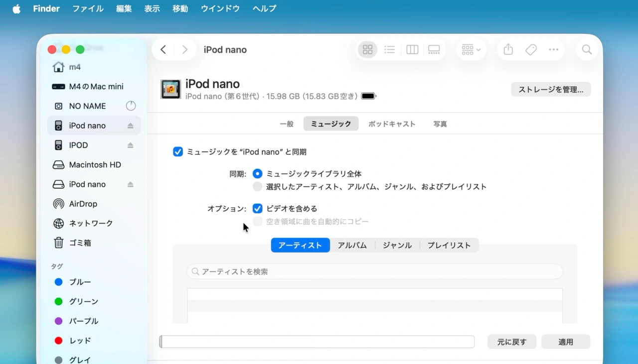Switch to gallery view
Image resolution: width=638 pixels, height=364 pixels.
(434, 50)
